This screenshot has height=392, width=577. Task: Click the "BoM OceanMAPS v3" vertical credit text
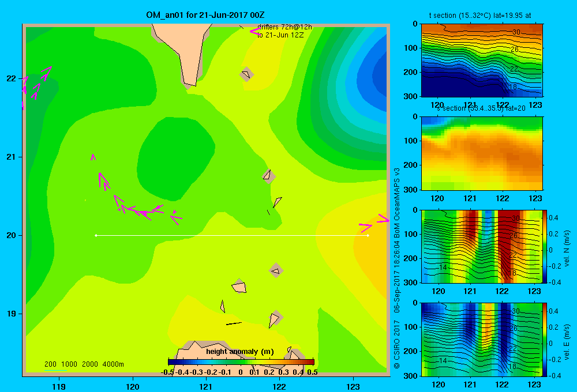pos(397,203)
